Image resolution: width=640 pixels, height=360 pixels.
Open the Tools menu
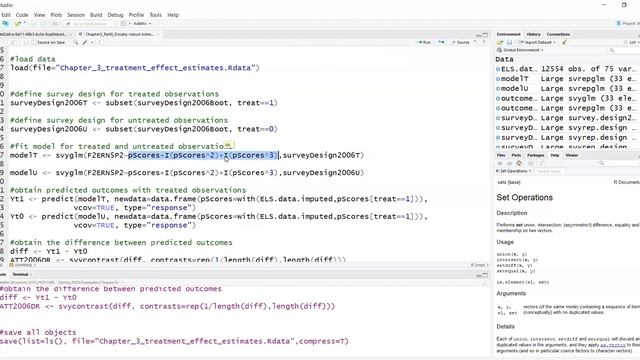coord(156,15)
